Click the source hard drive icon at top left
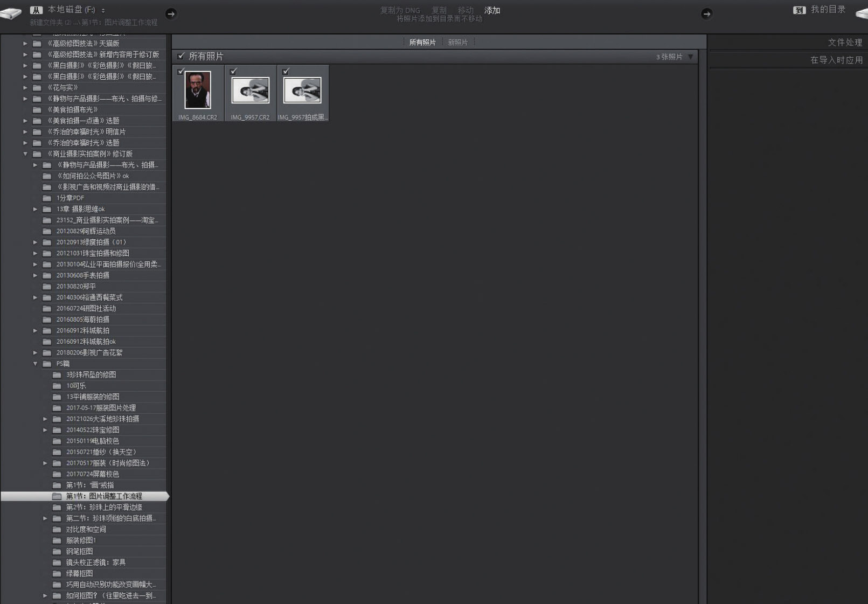The height and width of the screenshot is (604, 868). [x=11, y=13]
